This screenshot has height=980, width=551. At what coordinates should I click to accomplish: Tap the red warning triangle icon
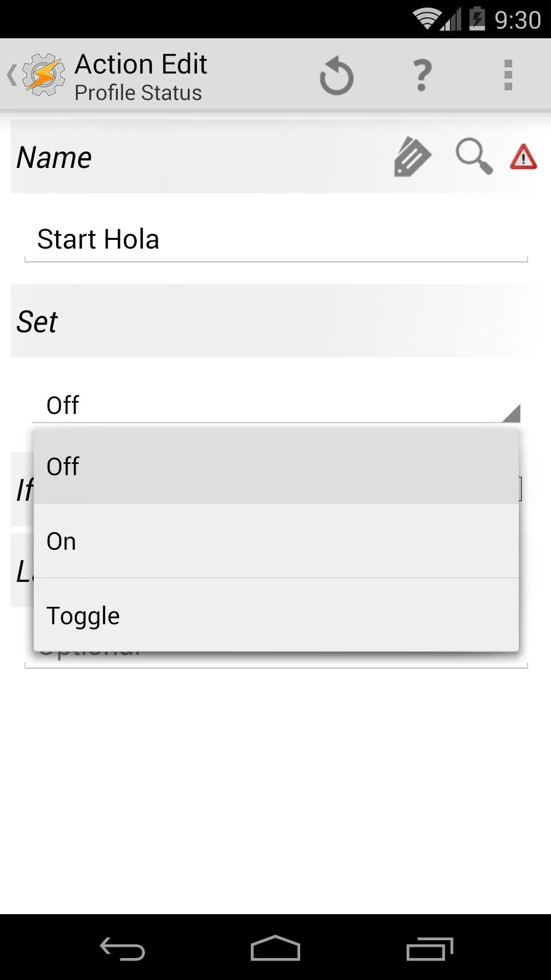coord(523,156)
